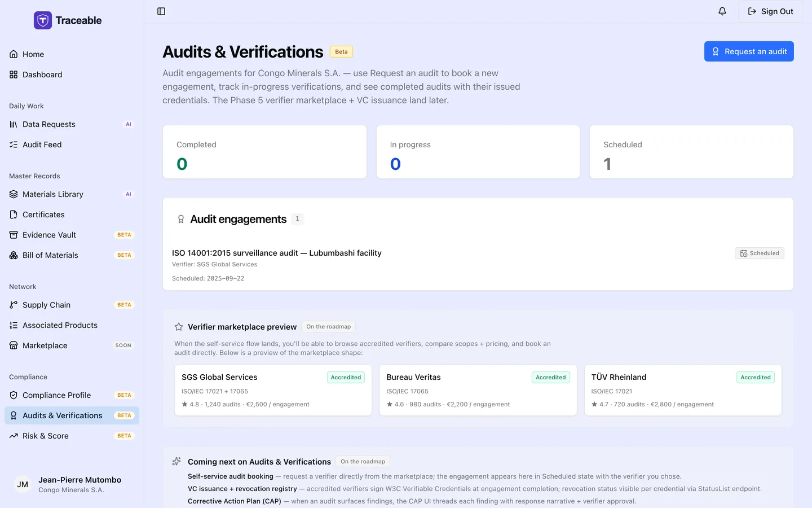Click the Completed stat card

click(264, 152)
